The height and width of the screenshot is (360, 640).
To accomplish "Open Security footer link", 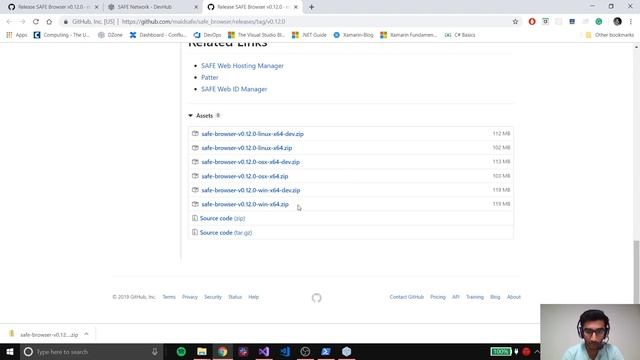I will 213,297.
